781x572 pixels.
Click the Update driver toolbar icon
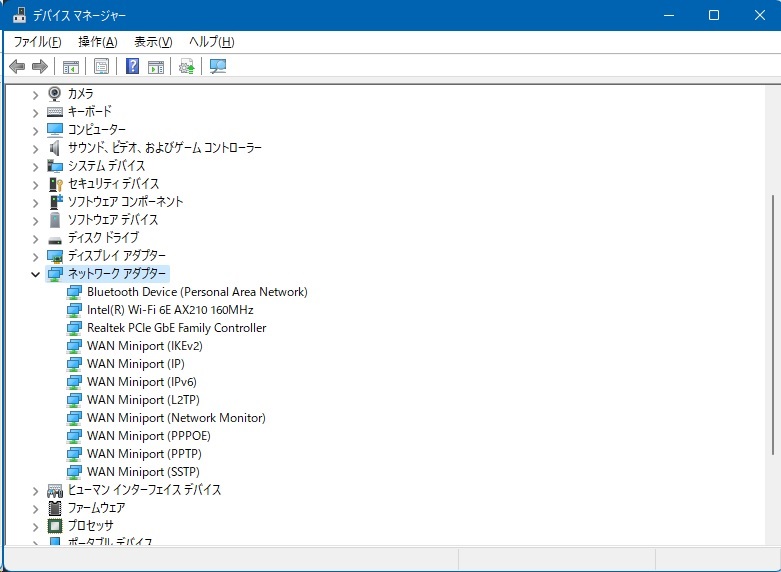(187, 66)
